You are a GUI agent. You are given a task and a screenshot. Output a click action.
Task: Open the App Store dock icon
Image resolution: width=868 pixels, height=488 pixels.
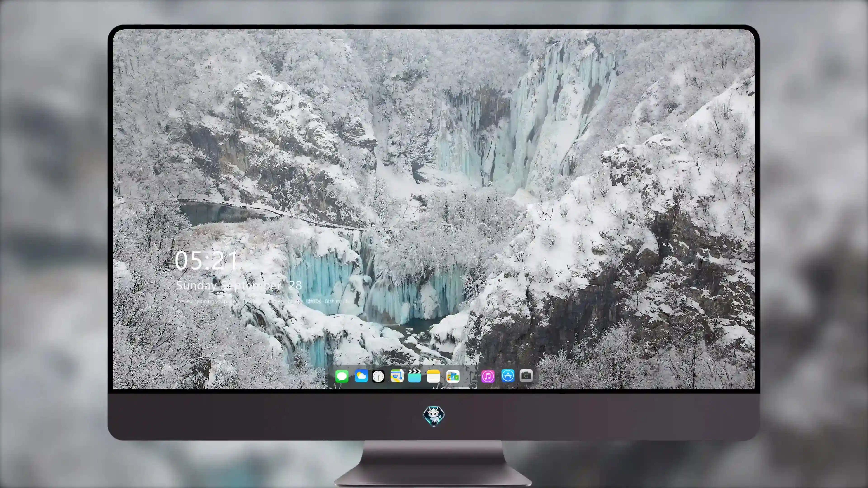click(508, 375)
